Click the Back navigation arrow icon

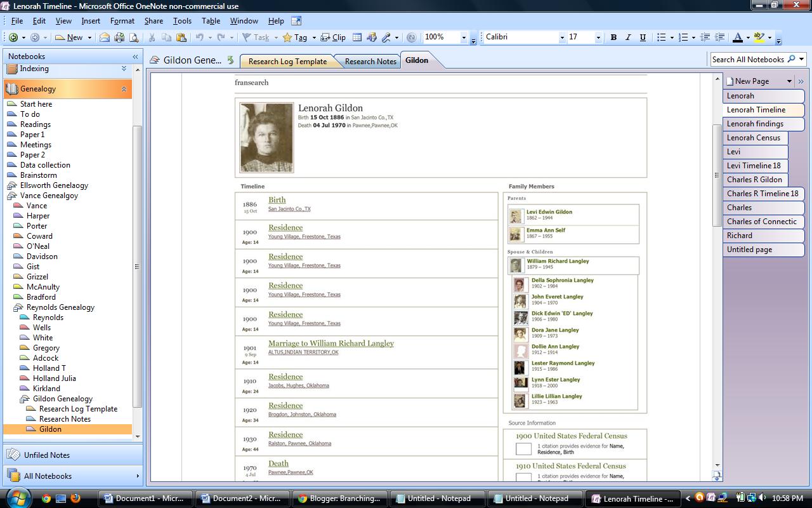[13, 37]
